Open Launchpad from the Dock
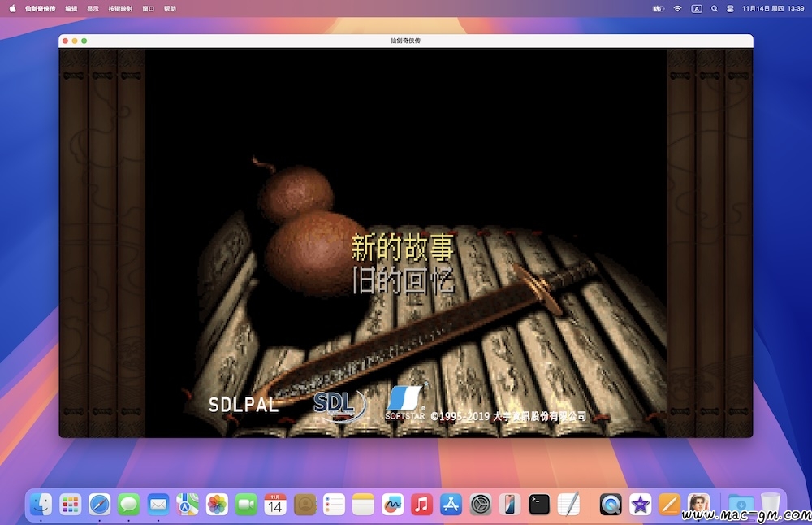The height and width of the screenshot is (525, 812). 70,504
